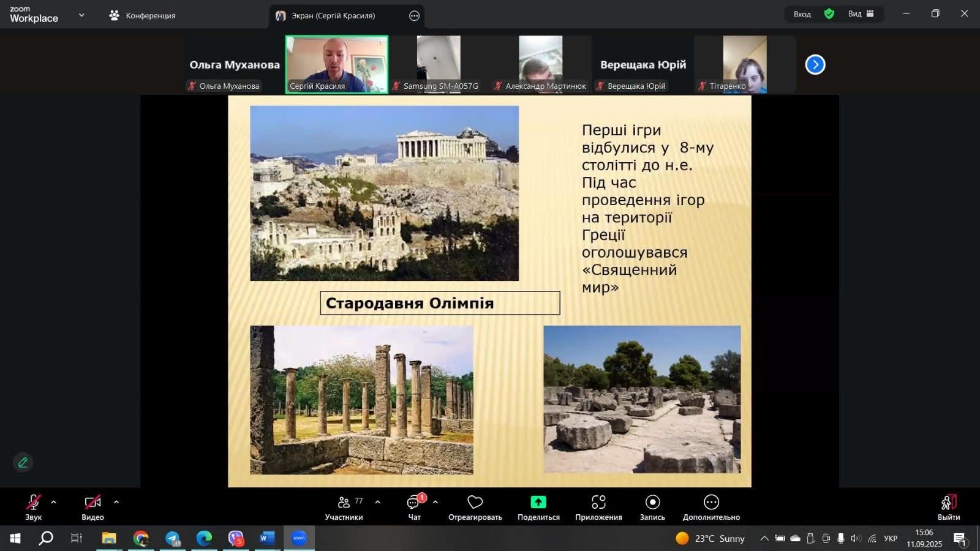Open Microsoft Edge from taskbar
Image resolution: width=980 pixels, height=551 pixels.
tap(204, 538)
